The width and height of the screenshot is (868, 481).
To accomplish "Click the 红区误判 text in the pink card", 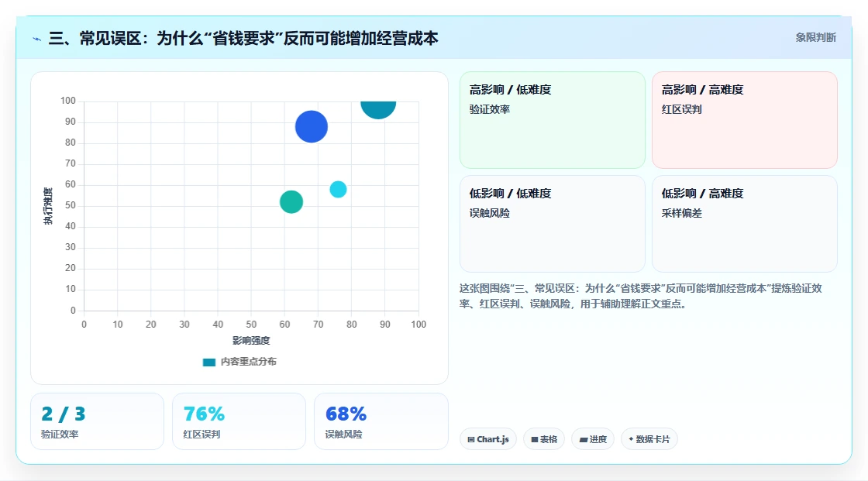I will (x=681, y=109).
